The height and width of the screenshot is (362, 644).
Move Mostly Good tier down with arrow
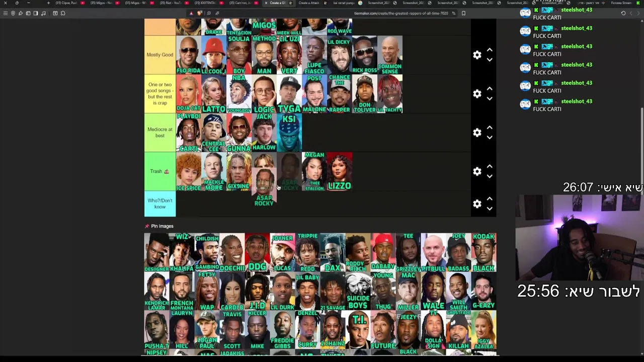pyautogui.click(x=489, y=59)
